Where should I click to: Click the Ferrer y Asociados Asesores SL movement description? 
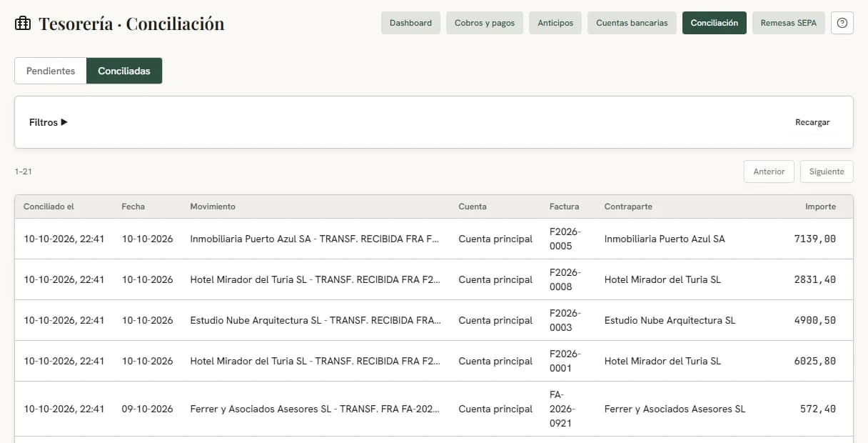pos(316,409)
